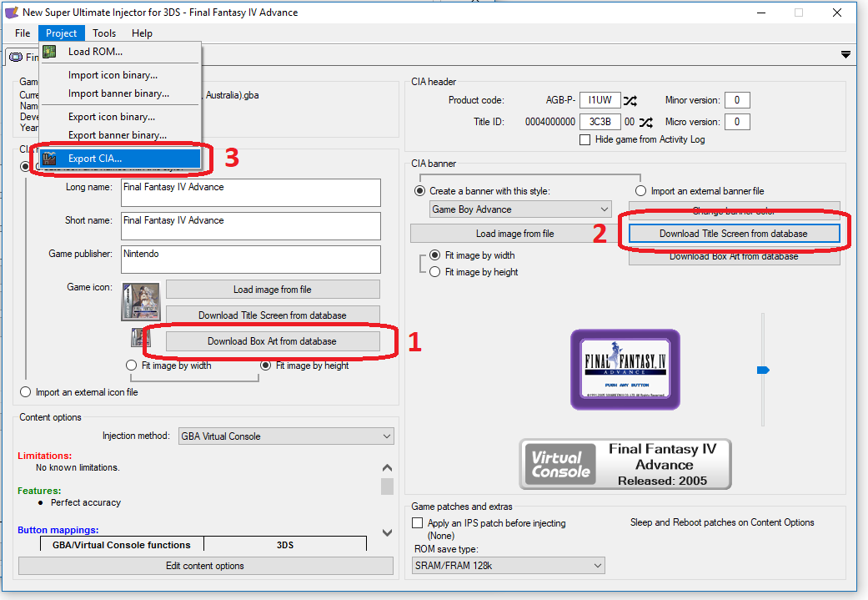Enable Hide game from Activity Log
This screenshot has height=600, width=868.
(585, 139)
